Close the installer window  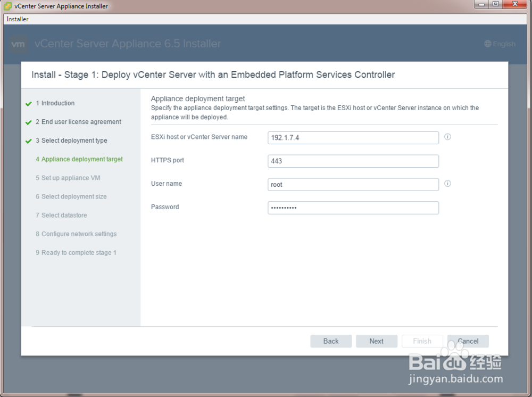[515, 4]
